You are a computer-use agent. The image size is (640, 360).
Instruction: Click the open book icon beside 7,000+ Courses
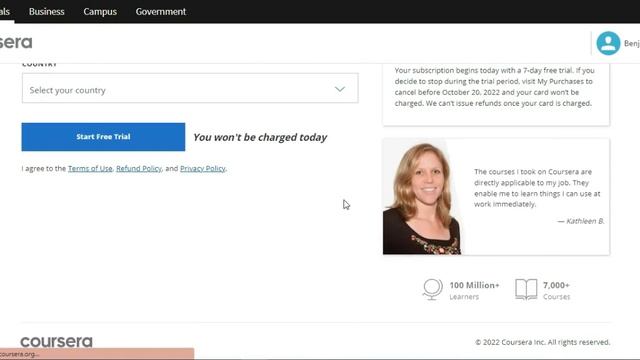(526, 289)
